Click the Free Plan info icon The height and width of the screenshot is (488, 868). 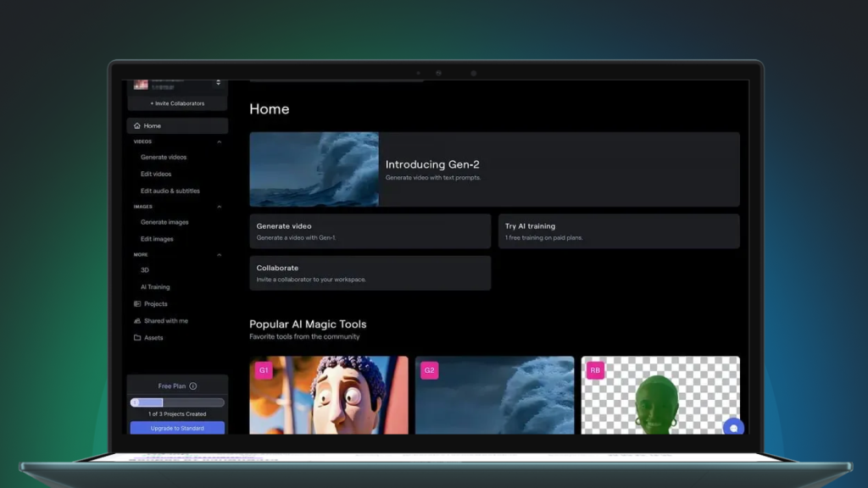coord(192,386)
